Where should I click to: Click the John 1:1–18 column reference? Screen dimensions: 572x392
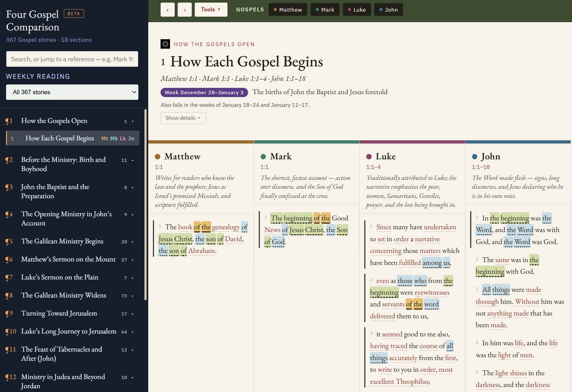click(481, 167)
